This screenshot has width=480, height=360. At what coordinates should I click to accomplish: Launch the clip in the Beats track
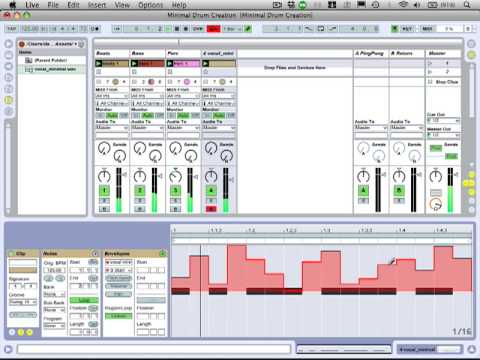click(x=99, y=63)
